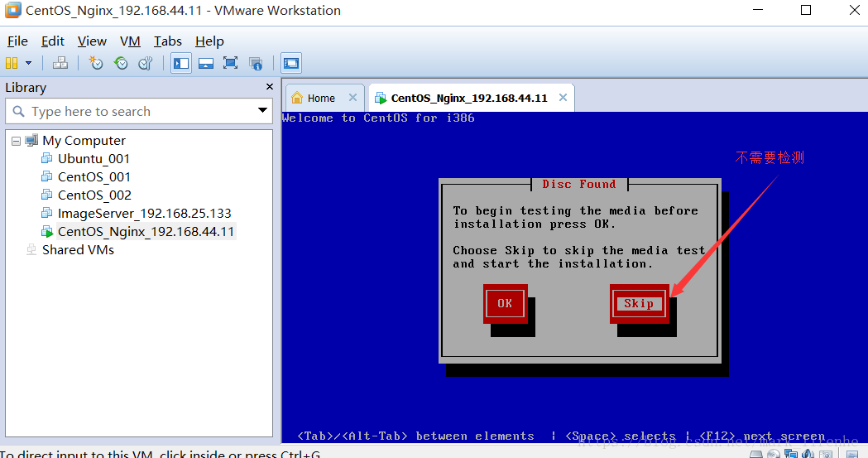
Task: Toggle the console view icon
Action: point(290,63)
